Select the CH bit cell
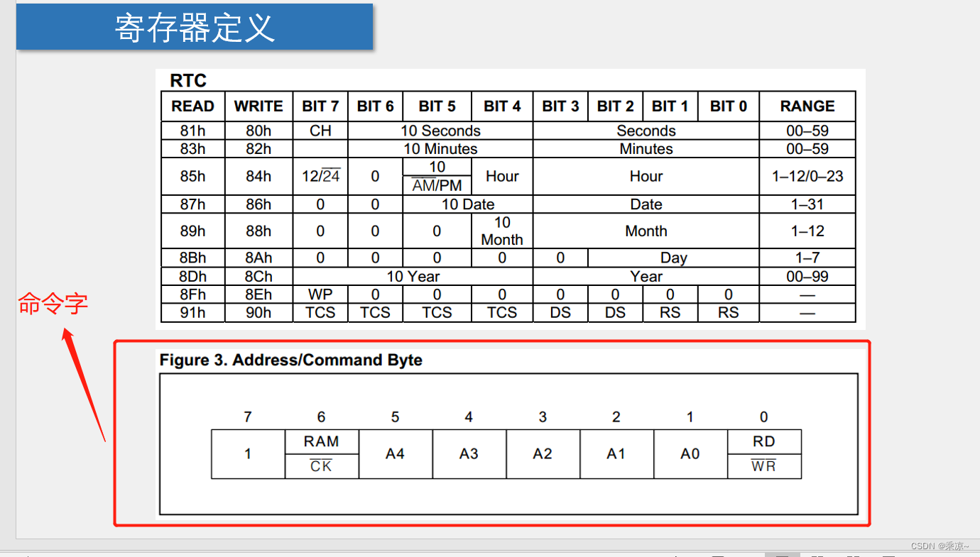Screen dimensions: 980x557 click(x=320, y=131)
